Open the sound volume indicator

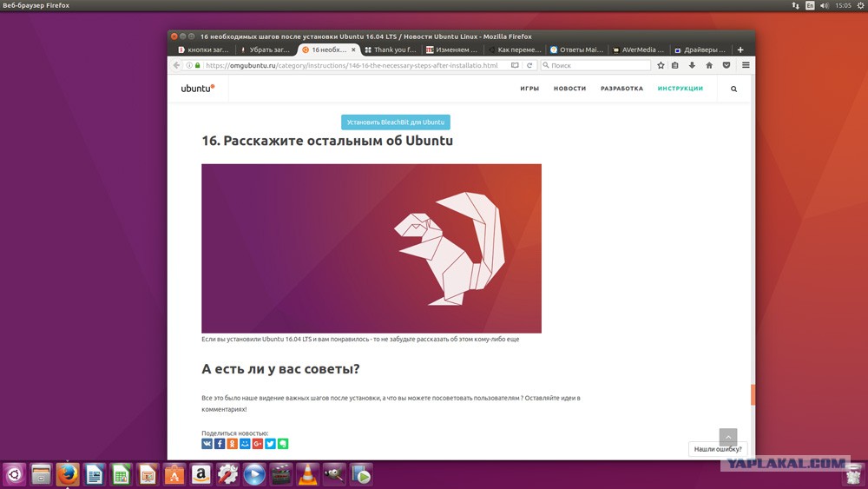825,5
